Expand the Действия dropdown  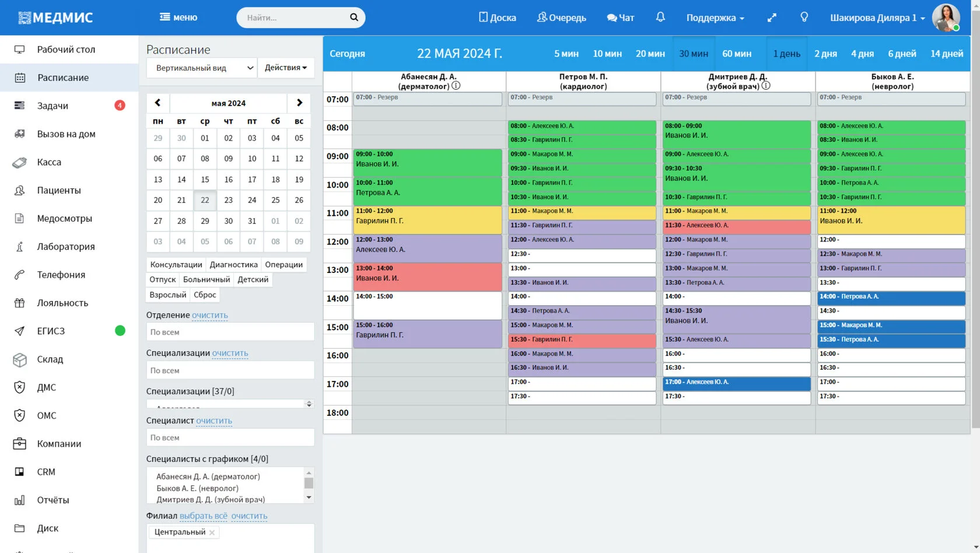[286, 68]
